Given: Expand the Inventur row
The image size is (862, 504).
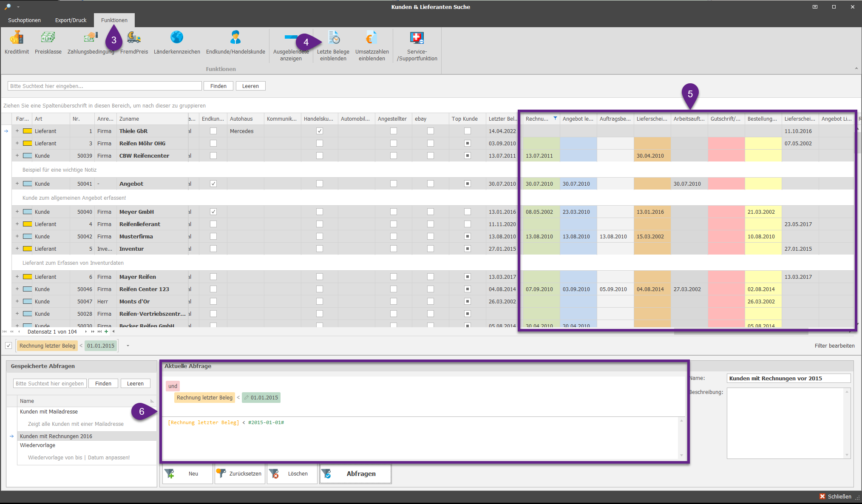Looking at the screenshot, I should coord(17,249).
